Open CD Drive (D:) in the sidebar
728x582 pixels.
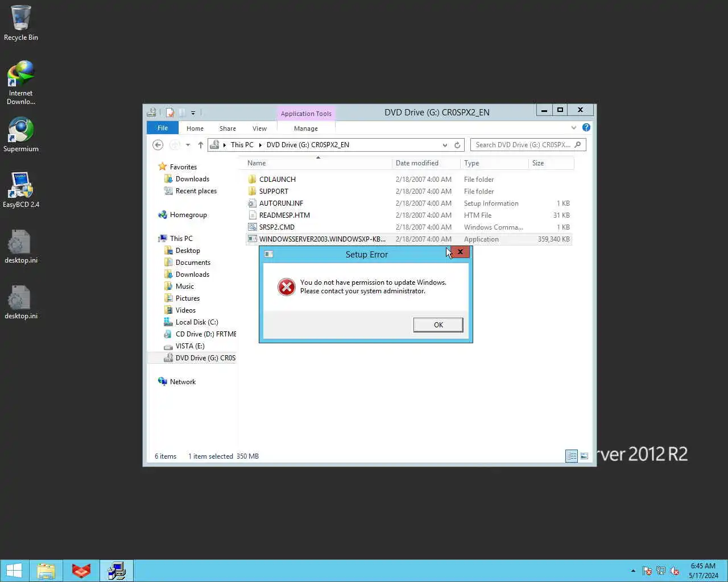pos(200,334)
